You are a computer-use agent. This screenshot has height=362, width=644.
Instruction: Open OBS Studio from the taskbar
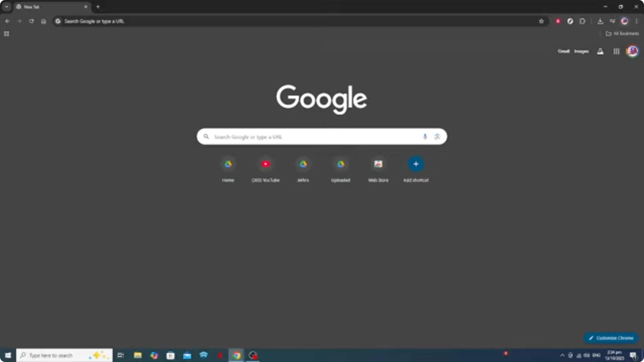point(253,355)
